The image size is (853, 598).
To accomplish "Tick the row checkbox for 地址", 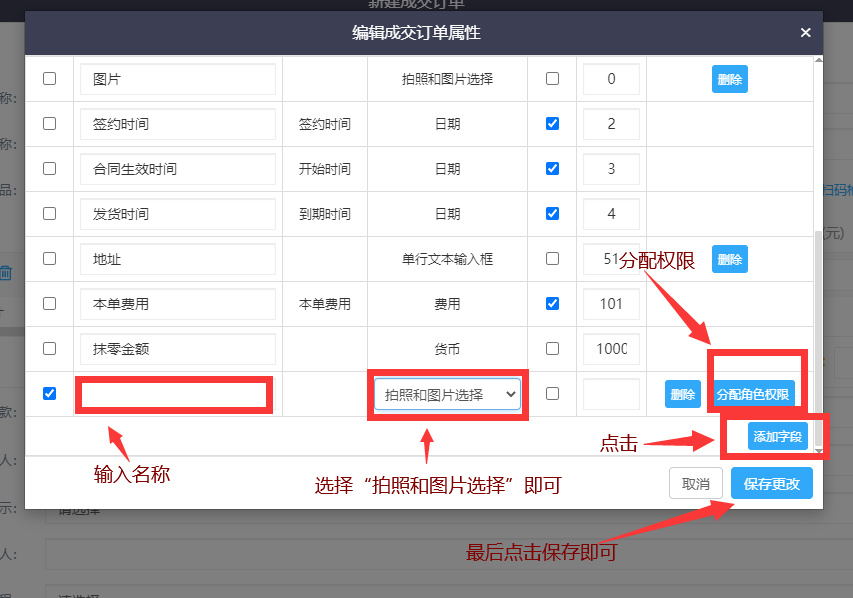I will 50,258.
